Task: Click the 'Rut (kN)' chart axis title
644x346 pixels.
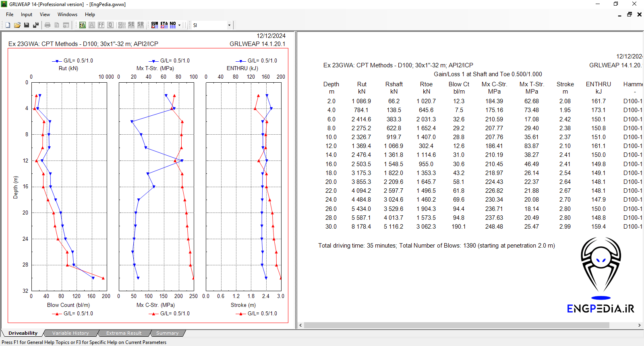Action: 68,68
